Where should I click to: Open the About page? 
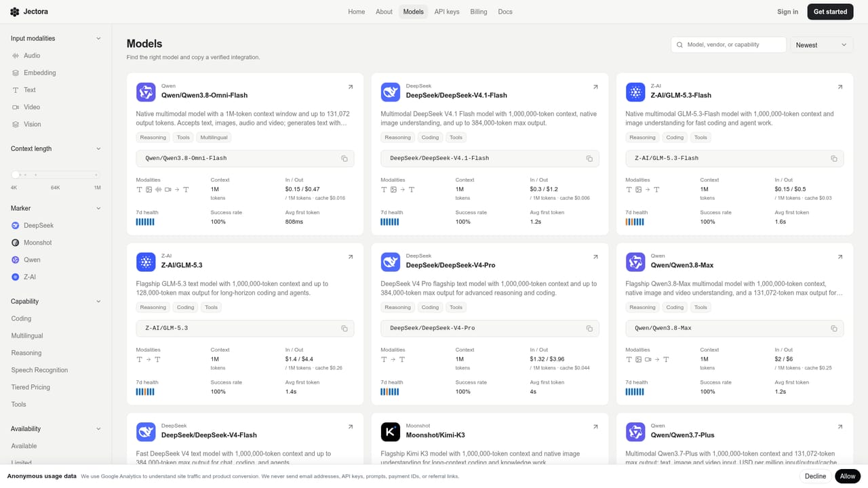coord(384,12)
